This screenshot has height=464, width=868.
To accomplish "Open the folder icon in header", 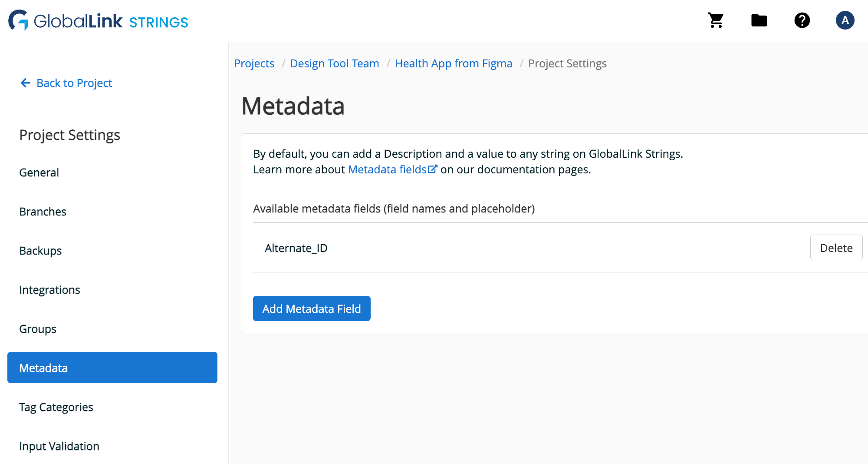I will coord(759,20).
